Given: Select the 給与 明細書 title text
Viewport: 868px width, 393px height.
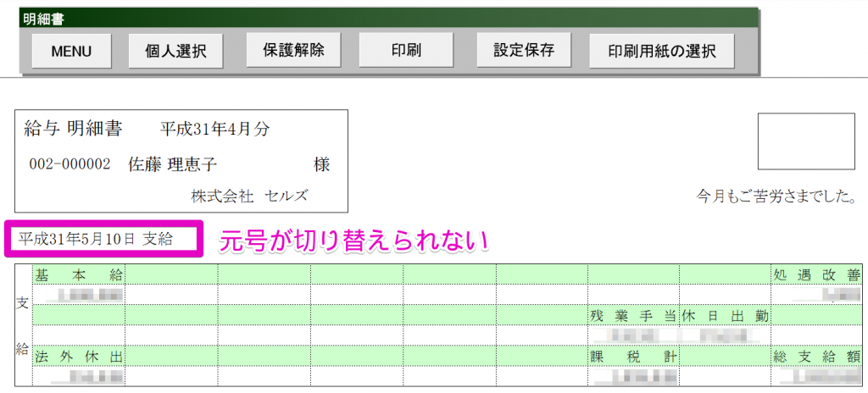Looking at the screenshot, I should tap(73, 129).
